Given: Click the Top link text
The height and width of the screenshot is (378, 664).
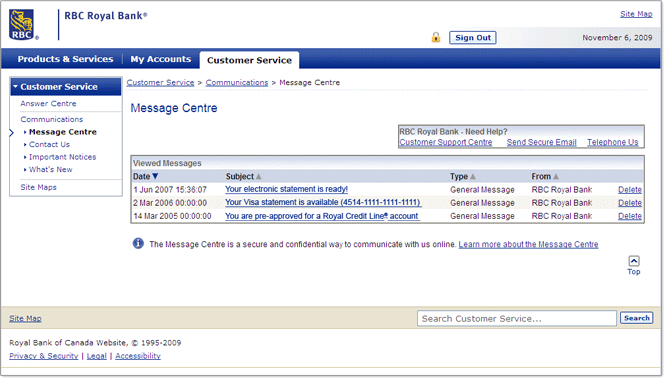Looking at the screenshot, I should coord(634,272).
